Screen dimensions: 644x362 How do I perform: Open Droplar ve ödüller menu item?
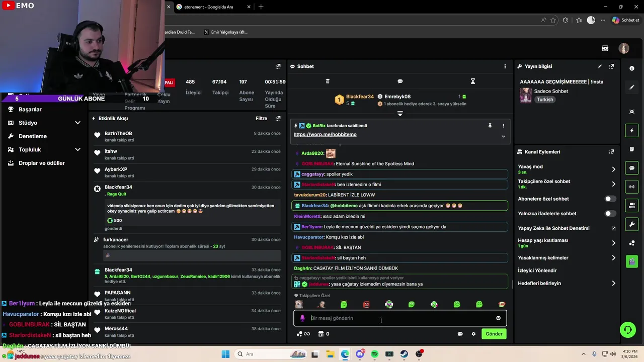tap(42, 163)
